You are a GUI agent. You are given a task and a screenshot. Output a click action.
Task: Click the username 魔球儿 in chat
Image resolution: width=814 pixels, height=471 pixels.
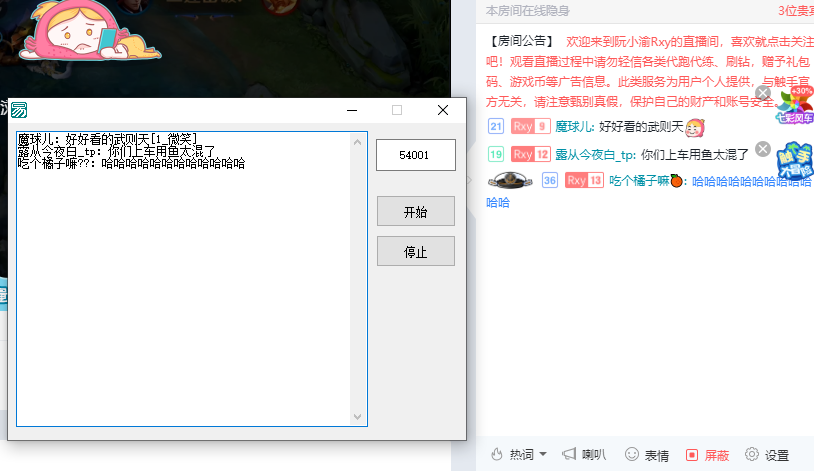574,127
